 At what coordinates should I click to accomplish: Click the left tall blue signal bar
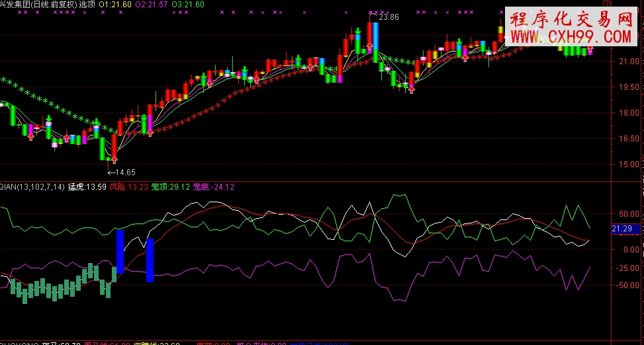coord(120,252)
